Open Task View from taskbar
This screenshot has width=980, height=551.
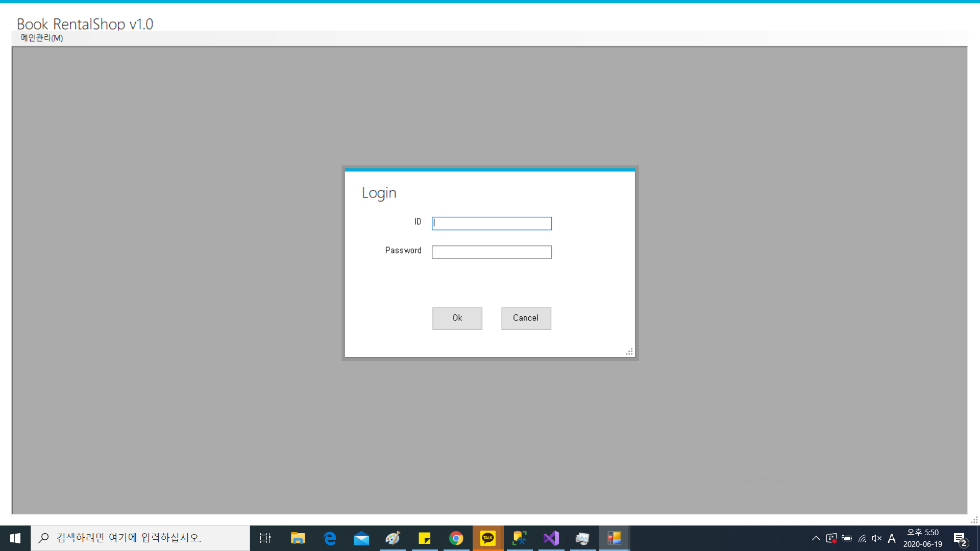265,538
